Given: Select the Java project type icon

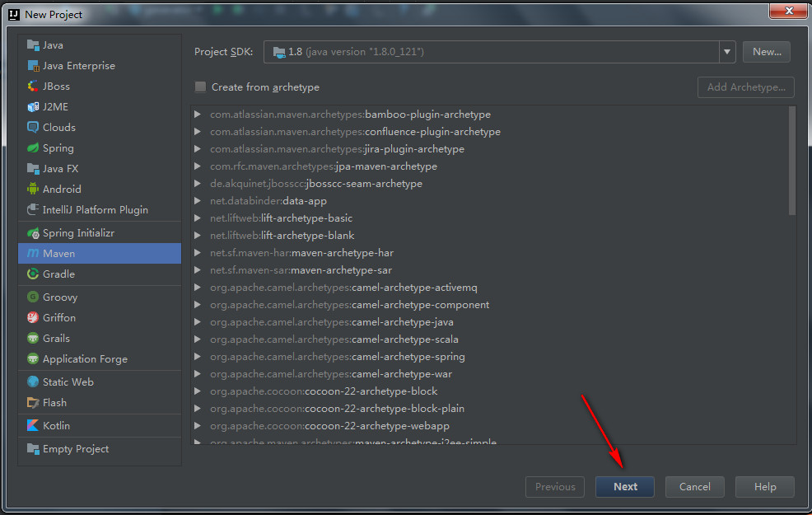Looking at the screenshot, I should (x=33, y=45).
